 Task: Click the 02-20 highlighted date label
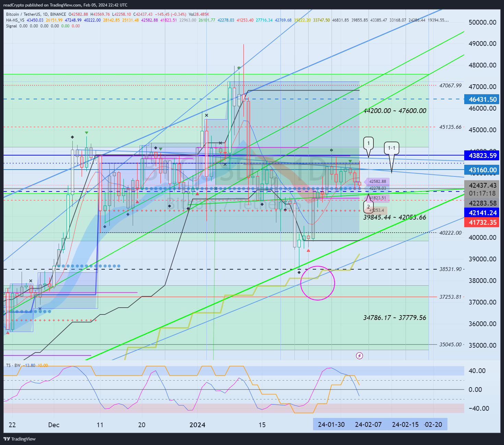pos(434,424)
